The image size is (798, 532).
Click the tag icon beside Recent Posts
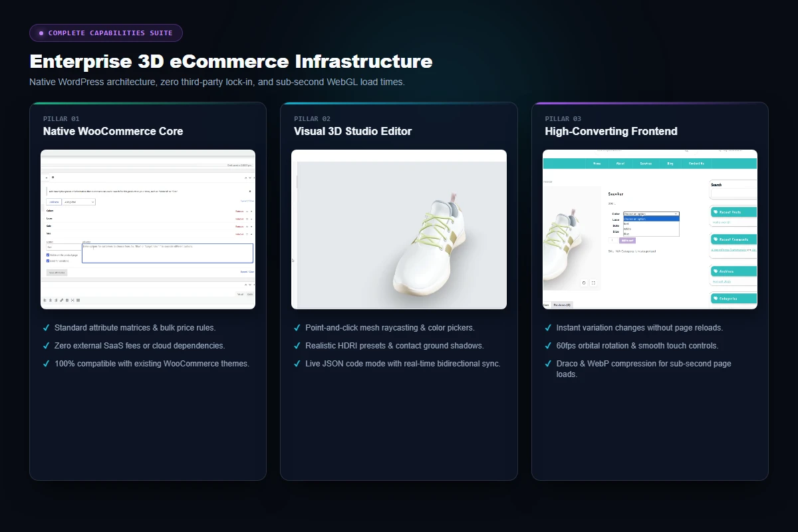coord(716,212)
